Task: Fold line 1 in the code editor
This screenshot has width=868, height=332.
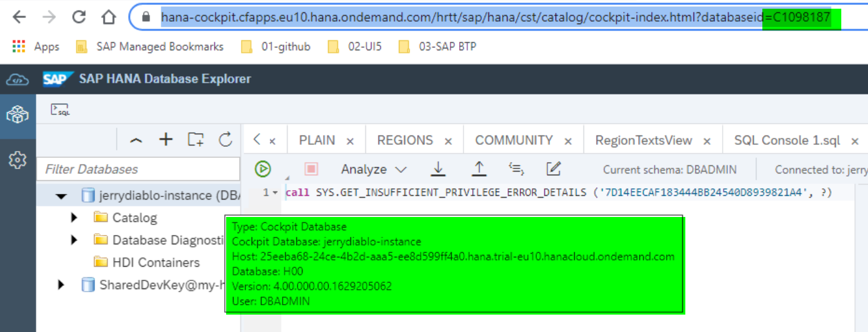Action: pyautogui.click(x=275, y=193)
